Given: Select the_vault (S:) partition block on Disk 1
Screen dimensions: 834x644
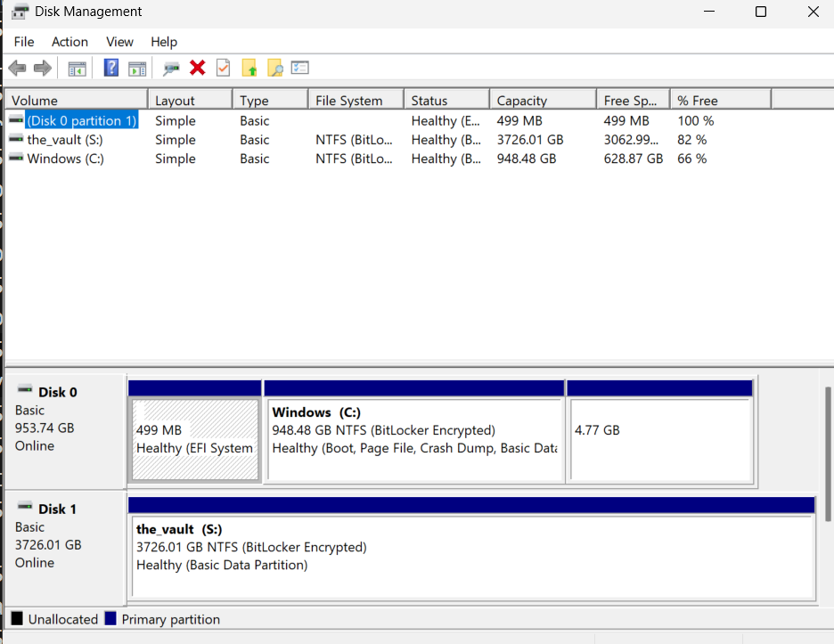Looking at the screenshot, I should (x=471, y=549).
